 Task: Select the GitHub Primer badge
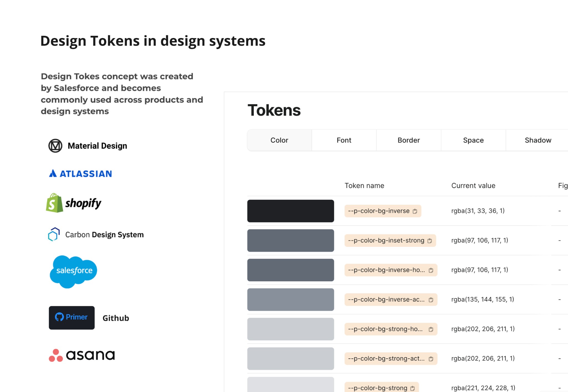(72, 318)
